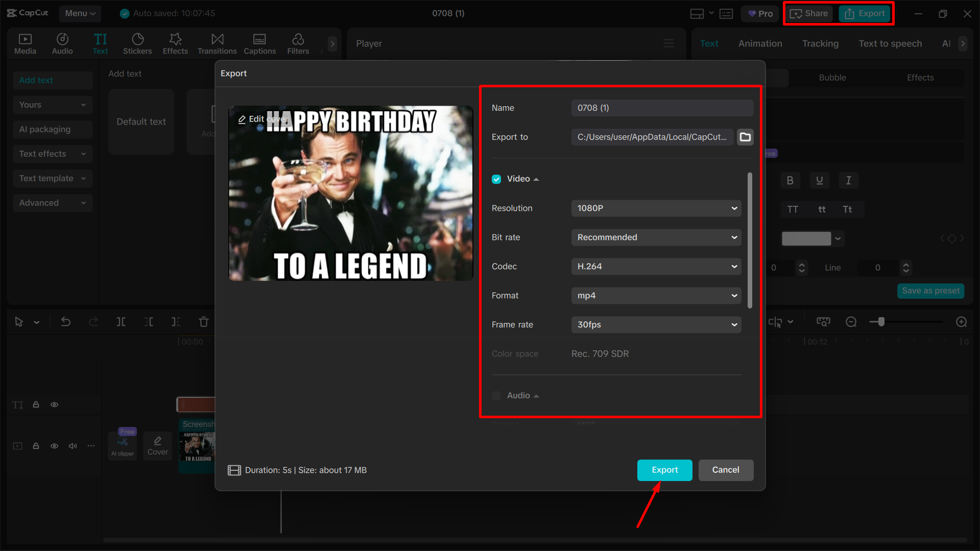Open the Menu dropdown at top left

pyautogui.click(x=80, y=13)
